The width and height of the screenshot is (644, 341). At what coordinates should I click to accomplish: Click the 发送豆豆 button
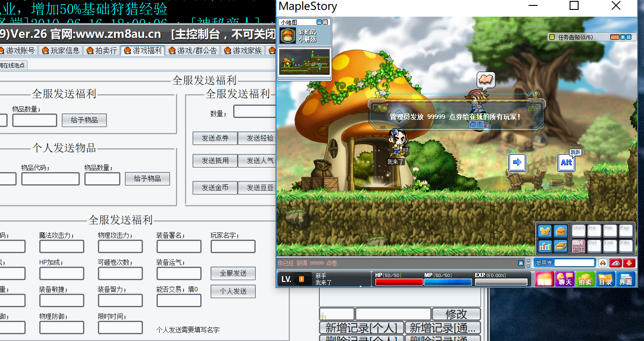coord(257,188)
